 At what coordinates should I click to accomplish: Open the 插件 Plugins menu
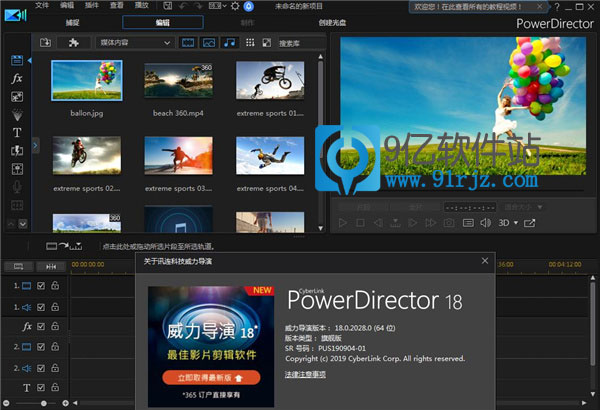tap(92, 5)
